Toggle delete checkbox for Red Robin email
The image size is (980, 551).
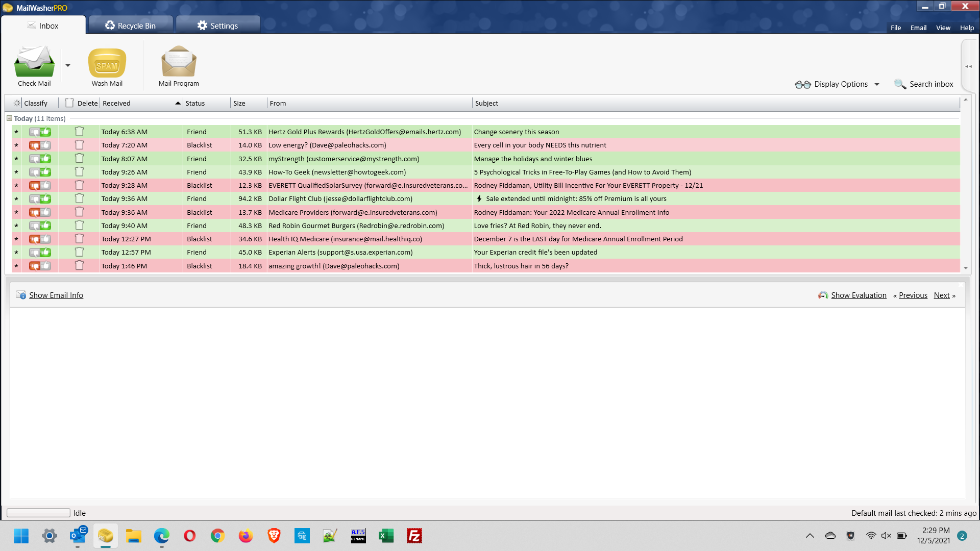click(79, 226)
